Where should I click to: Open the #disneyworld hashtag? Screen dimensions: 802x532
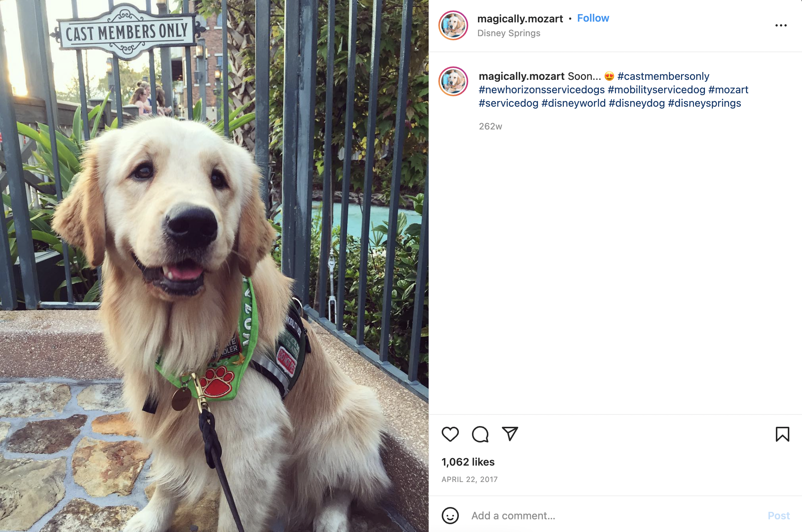(573, 103)
